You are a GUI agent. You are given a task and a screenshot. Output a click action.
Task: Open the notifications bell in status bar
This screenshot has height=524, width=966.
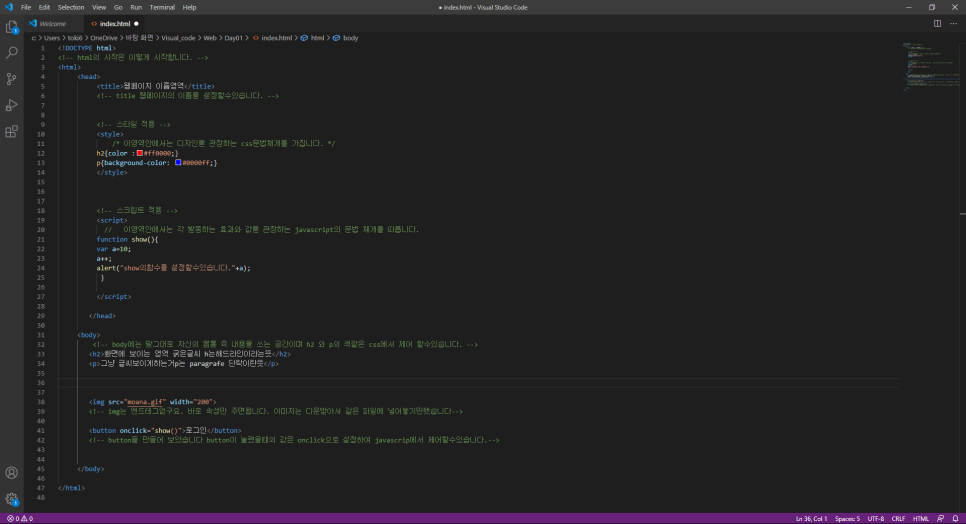point(955,519)
